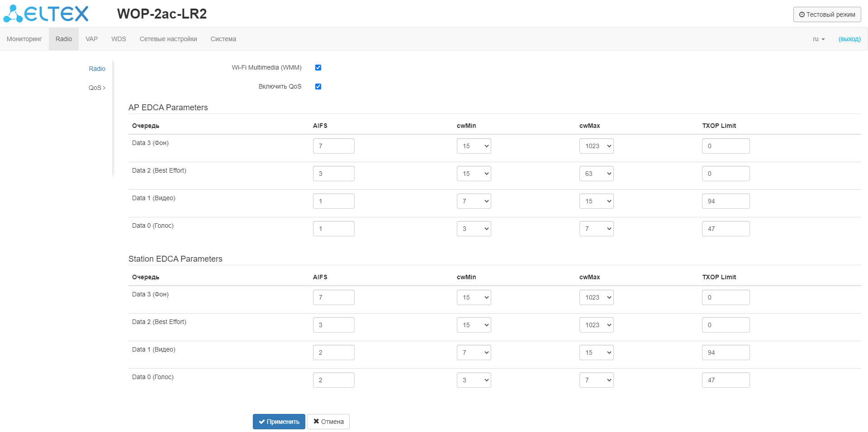Screen dimensions: 868x432
Task: Click the Тестовый режим button
Action: click(x=827, y=14)
